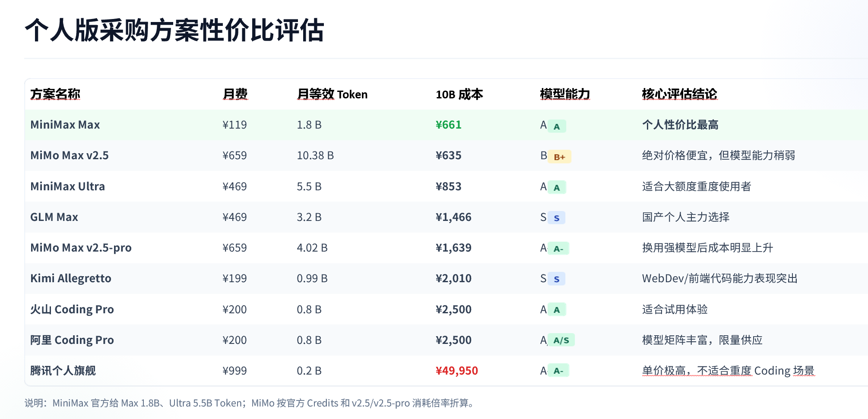868x419 pixels.
Task: Click 0.8 B in the 火山 Coding Pro row
Action: coord(309,309)
